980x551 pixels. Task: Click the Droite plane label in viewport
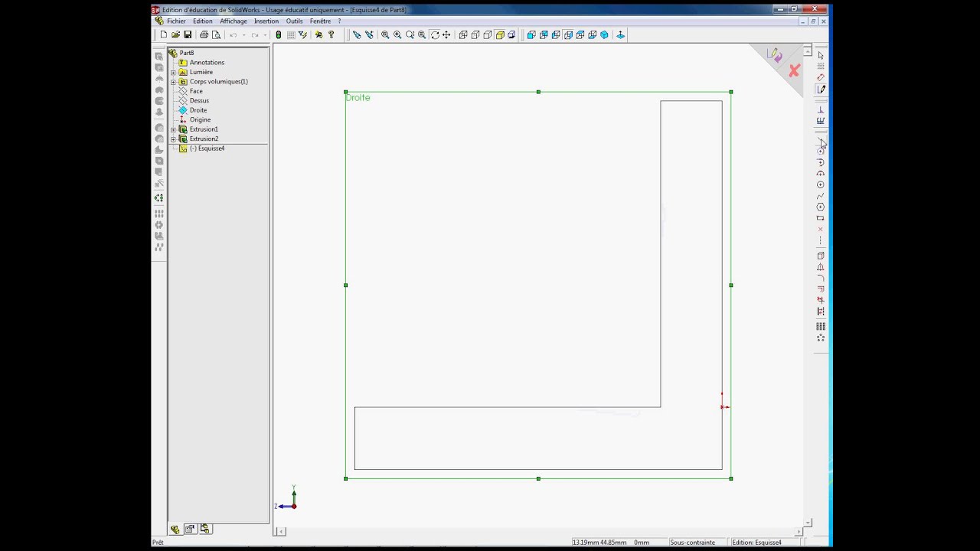click(x=358, y=98)
